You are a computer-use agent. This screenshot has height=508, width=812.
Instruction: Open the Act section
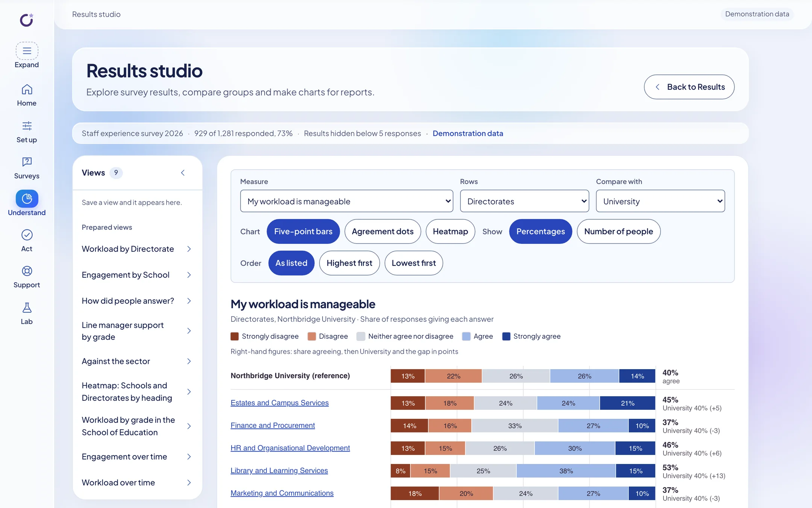point(27,241)
